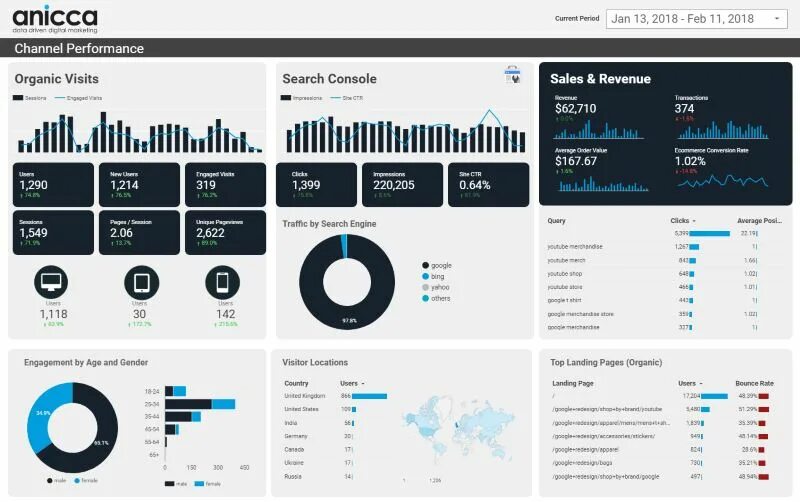Select the google t shirt query row
The image size is (800, 502).
(665, 300)
